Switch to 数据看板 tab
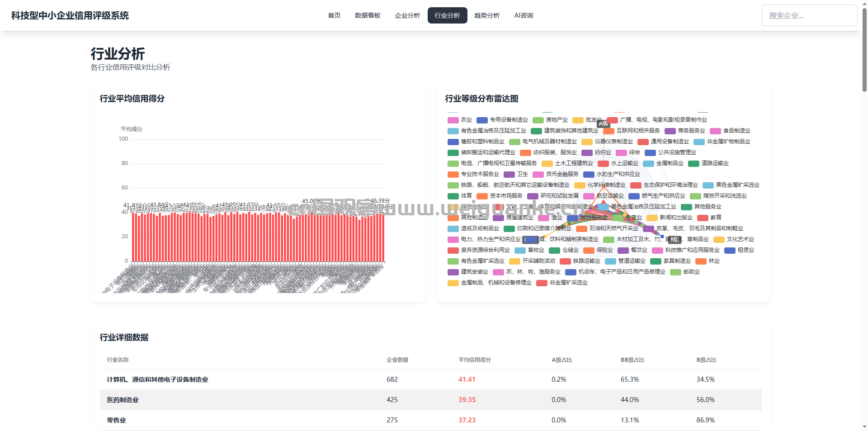 [368, 15]
